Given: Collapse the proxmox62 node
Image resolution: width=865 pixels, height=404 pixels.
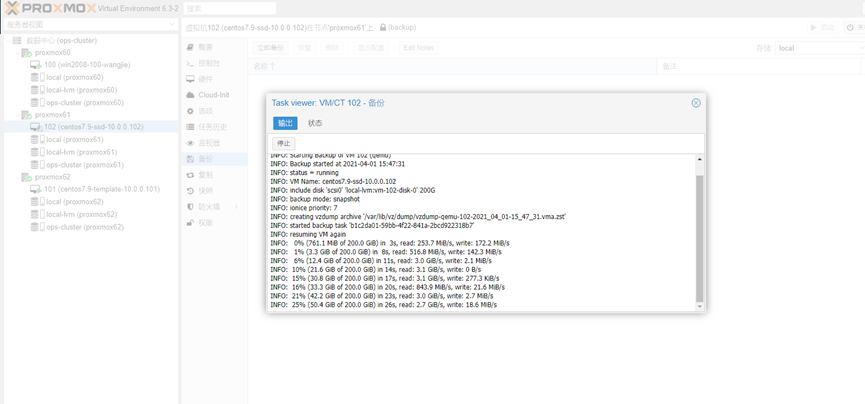Looking at the screenshot, I should coord(17,178).
